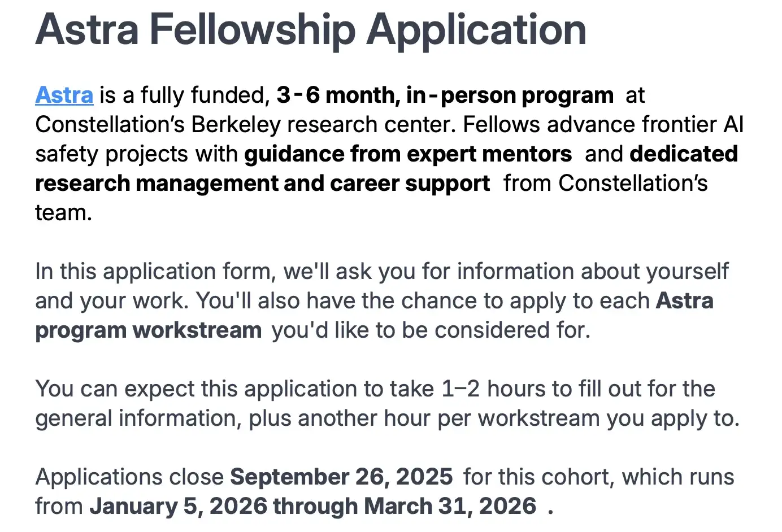Click the bold 'dedicated' word
Image resolution: width=782 pixels, height=532 pixels.
(684, 154)
